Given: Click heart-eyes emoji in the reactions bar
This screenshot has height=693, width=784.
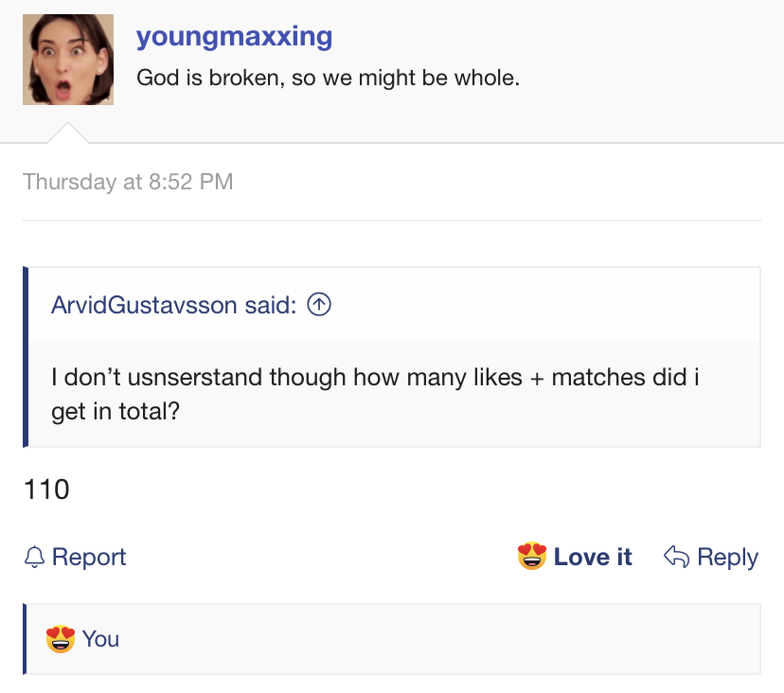Looking at the screenshot, I should pyautogui.click(x=61, y=638).
